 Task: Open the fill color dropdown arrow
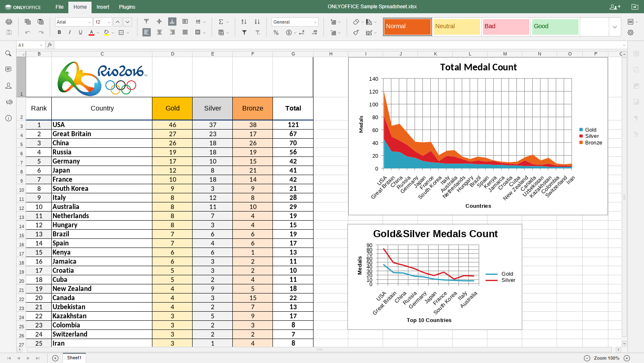113,33
